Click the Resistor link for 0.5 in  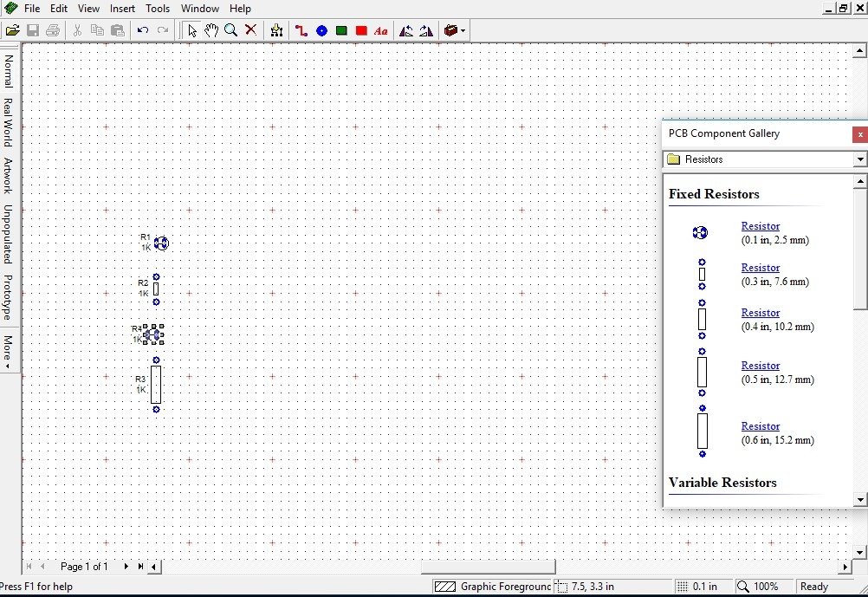tap(760, 366)
